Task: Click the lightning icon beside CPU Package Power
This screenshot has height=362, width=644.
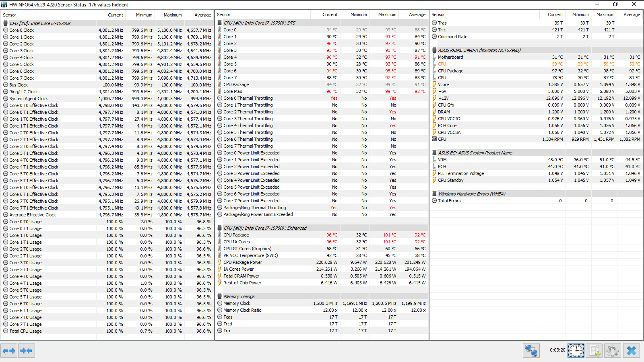Action: [220, 262]
